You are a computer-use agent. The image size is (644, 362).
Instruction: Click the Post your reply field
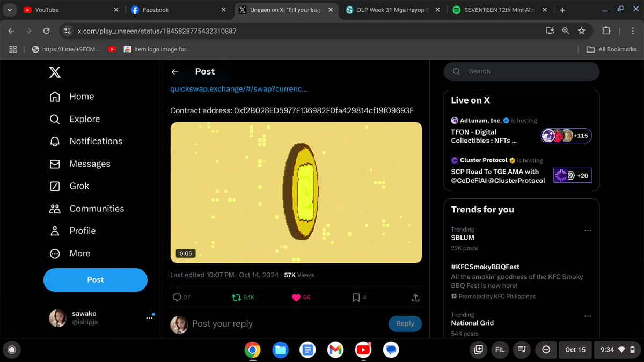tap(287, 324)
